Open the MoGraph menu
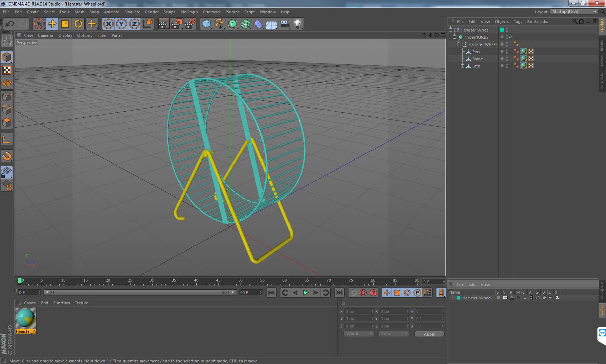This screenshot has height=364, width=606. point(189,12)
